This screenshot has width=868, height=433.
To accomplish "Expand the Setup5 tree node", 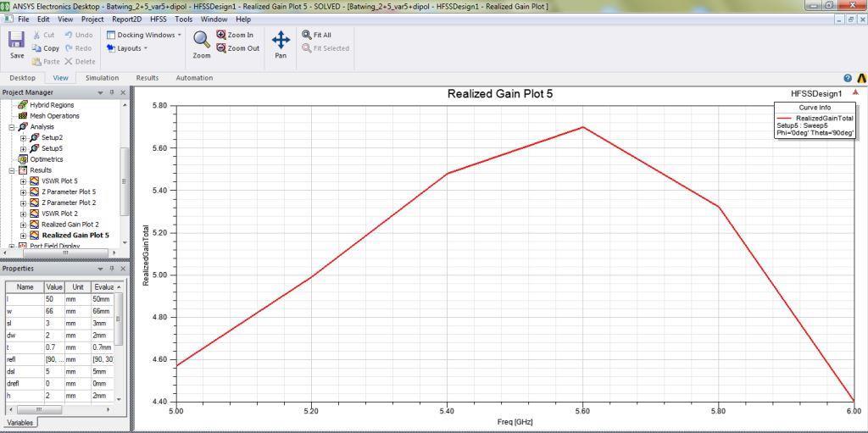I will tap(24, 148).
